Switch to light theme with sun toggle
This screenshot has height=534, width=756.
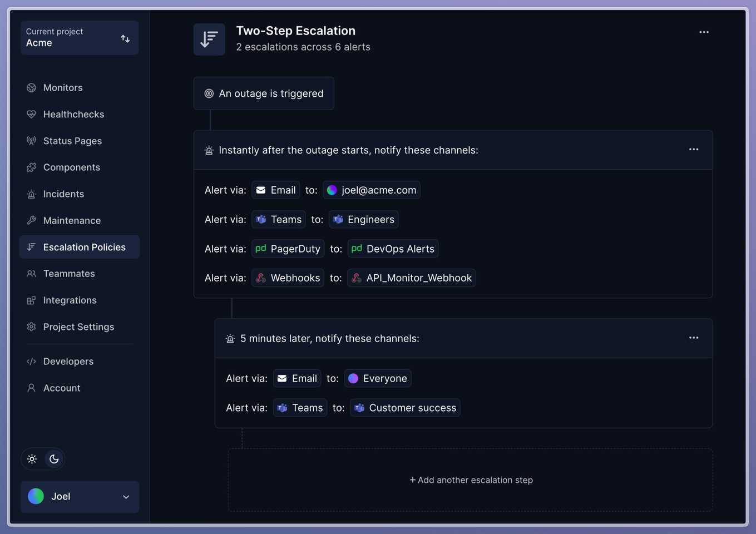pos(32,459)
